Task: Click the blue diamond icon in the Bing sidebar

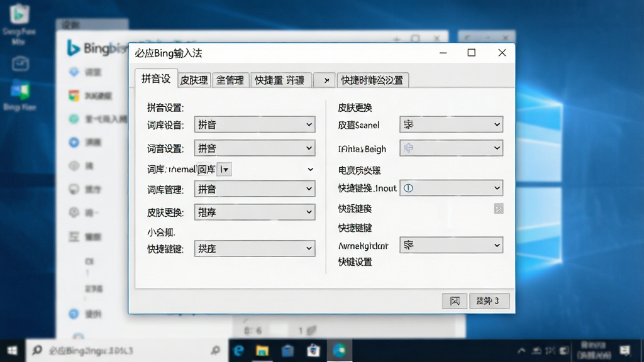Action: pyautogui.click(x=74, y=72)
